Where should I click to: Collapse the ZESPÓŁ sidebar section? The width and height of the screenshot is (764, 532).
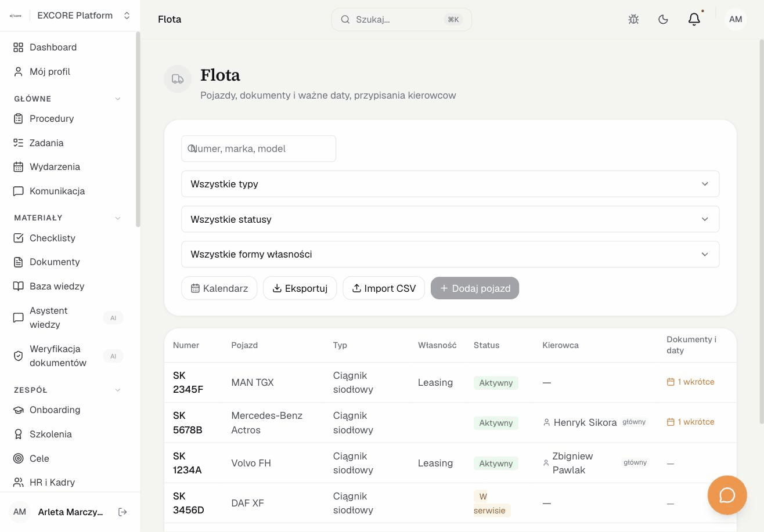pos(118,390)
